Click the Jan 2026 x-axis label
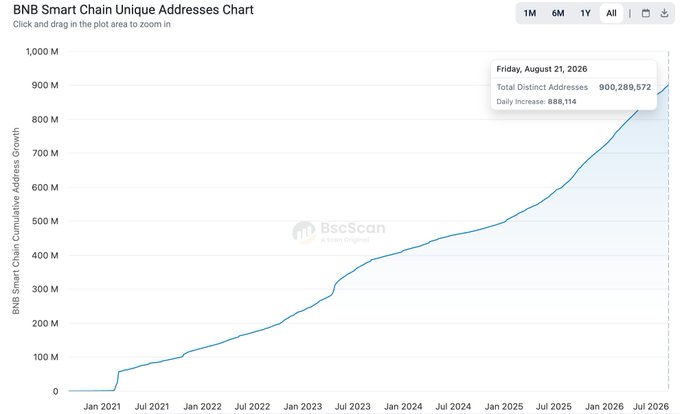680x414 pixels. (x=604, y=407)
